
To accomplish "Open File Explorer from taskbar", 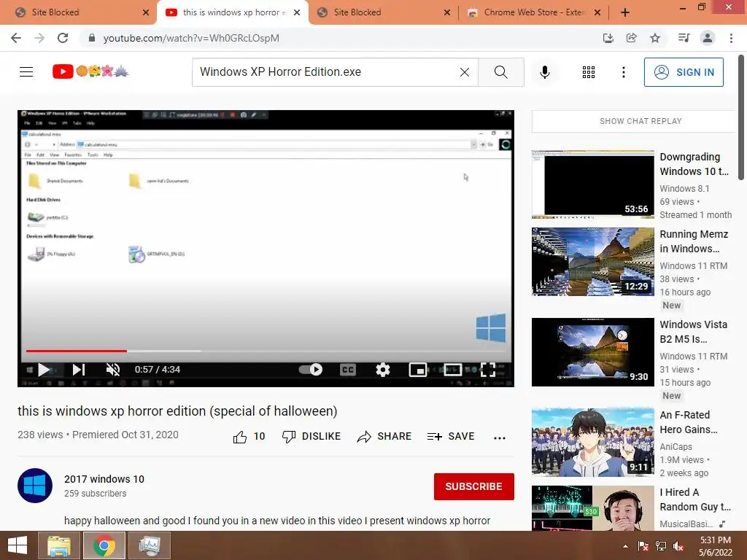I will (59, 545).
